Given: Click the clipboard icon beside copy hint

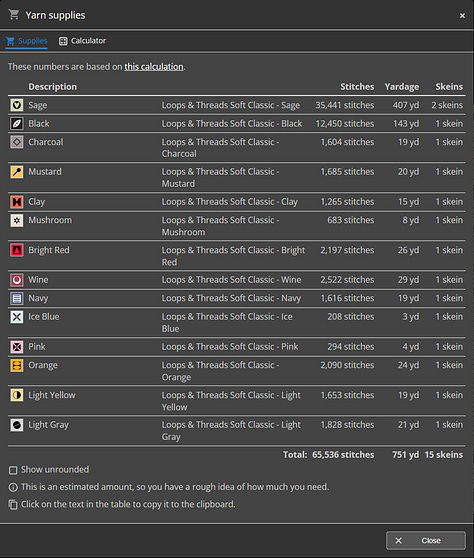Looking at the screenshot, I should (x=13, y=505).
